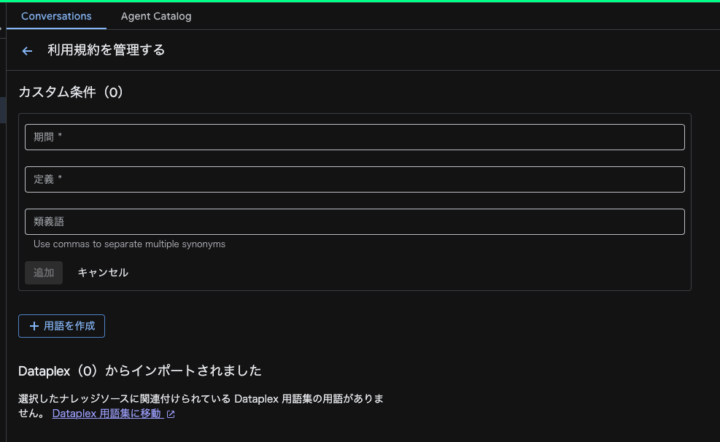Follow the Dataplex 用語集に移動 link
This screenshot has height=442, width=720.
(x=107, y=414)
